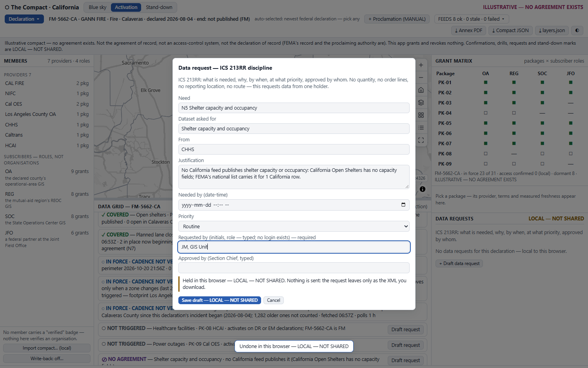Click the map info icon

point(423,189)
